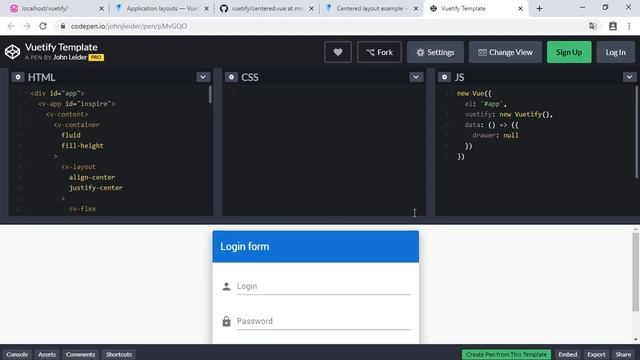Click the Vuetify Template pen title
640x360 pixels.
61,47
